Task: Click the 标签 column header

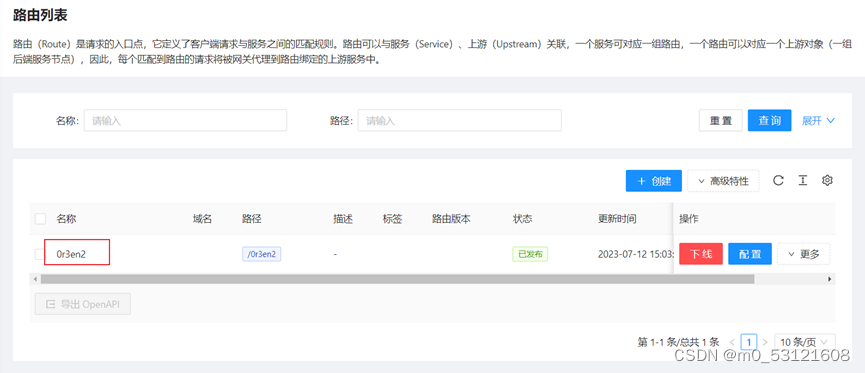Action: [x=393, y=219]
